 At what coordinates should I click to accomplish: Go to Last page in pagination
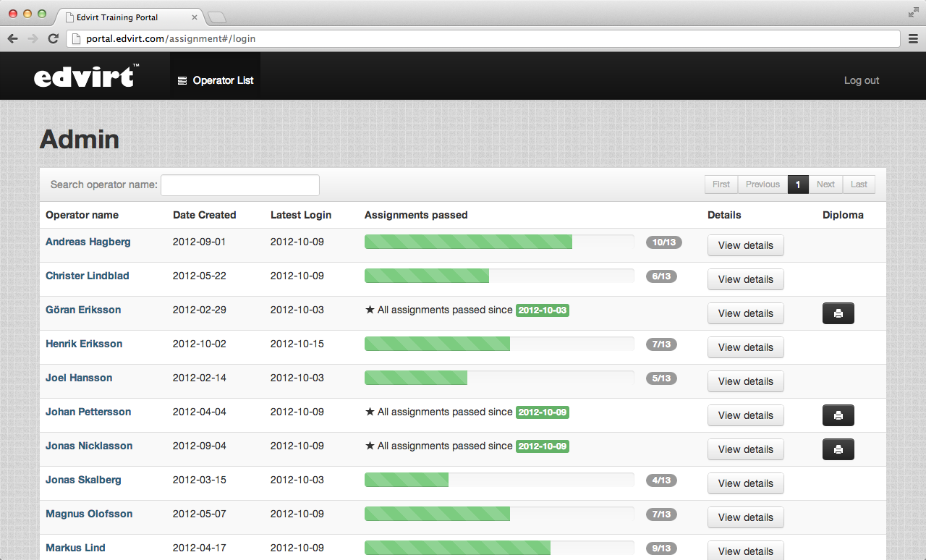tap(859, 184)
